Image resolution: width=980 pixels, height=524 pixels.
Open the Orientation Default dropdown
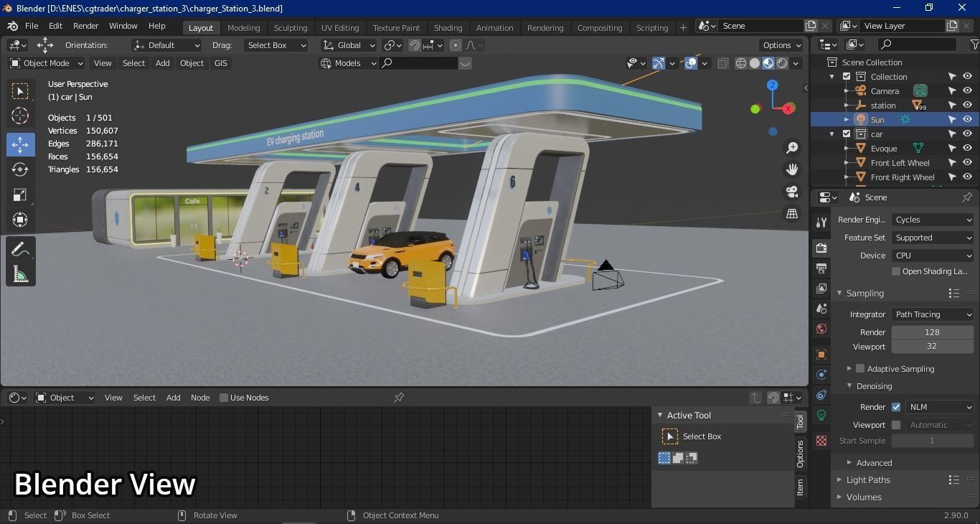(x=166, y=45)
